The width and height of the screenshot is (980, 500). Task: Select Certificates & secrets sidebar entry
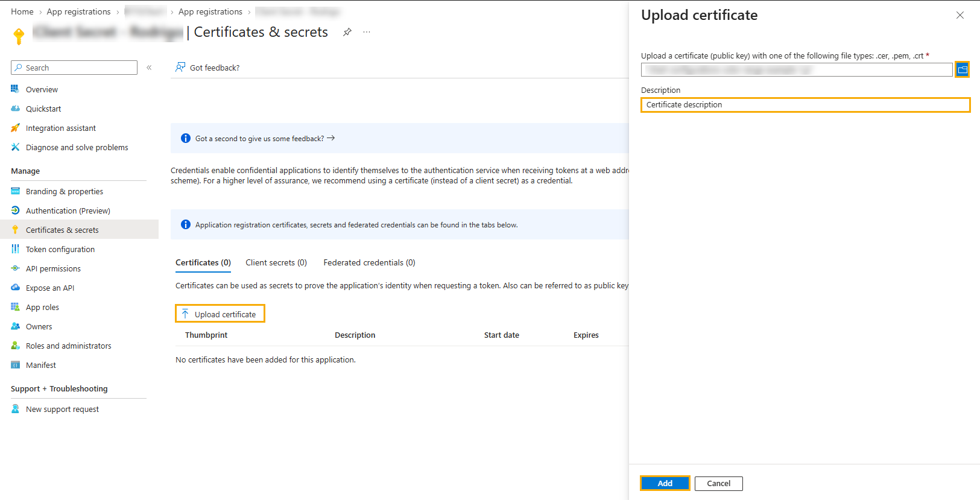tap(79, 230)
